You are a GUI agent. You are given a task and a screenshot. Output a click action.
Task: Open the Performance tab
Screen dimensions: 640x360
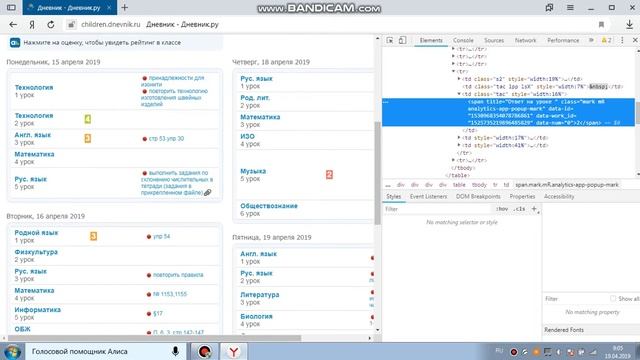(x=563, y=40)
